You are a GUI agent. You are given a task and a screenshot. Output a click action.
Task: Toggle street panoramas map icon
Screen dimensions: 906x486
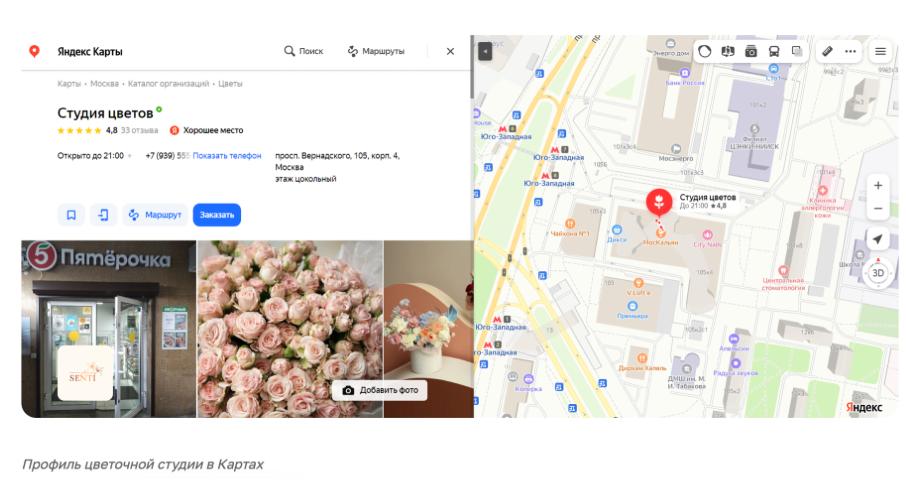click(x=727, y=51)
